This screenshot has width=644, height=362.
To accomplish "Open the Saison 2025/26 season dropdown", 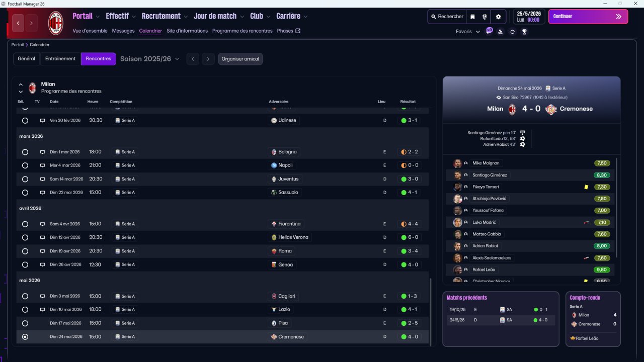I will pyautogui.click(x=149, y=59).
